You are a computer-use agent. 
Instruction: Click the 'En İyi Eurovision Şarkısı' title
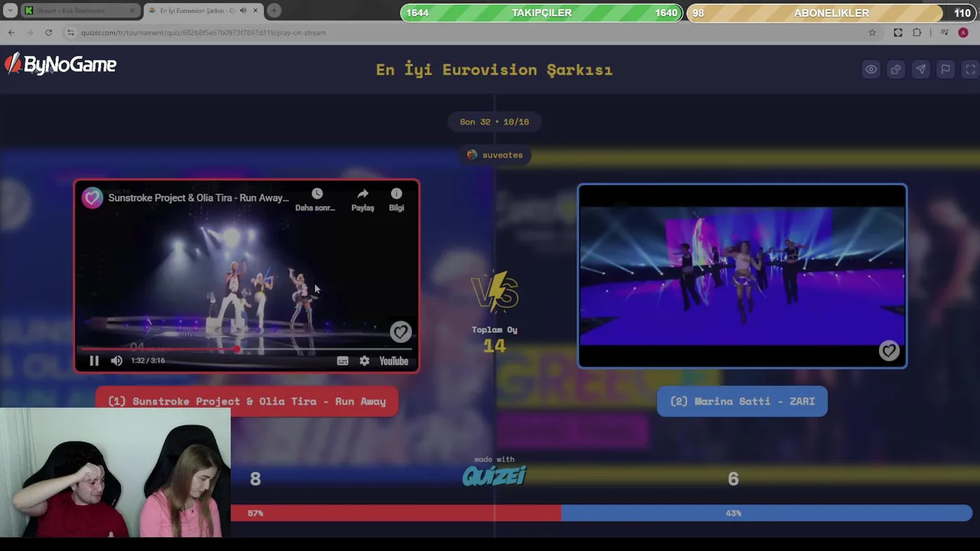tap(495, 70)
